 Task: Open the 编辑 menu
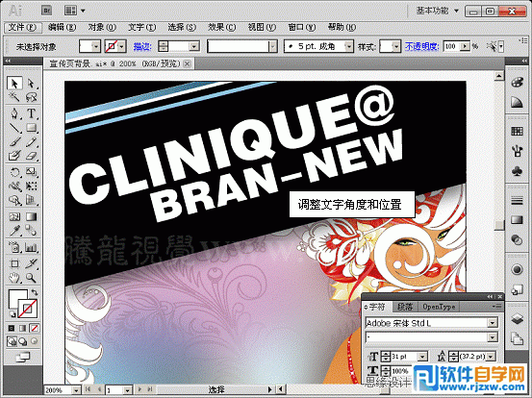click(x=62, y=27)
